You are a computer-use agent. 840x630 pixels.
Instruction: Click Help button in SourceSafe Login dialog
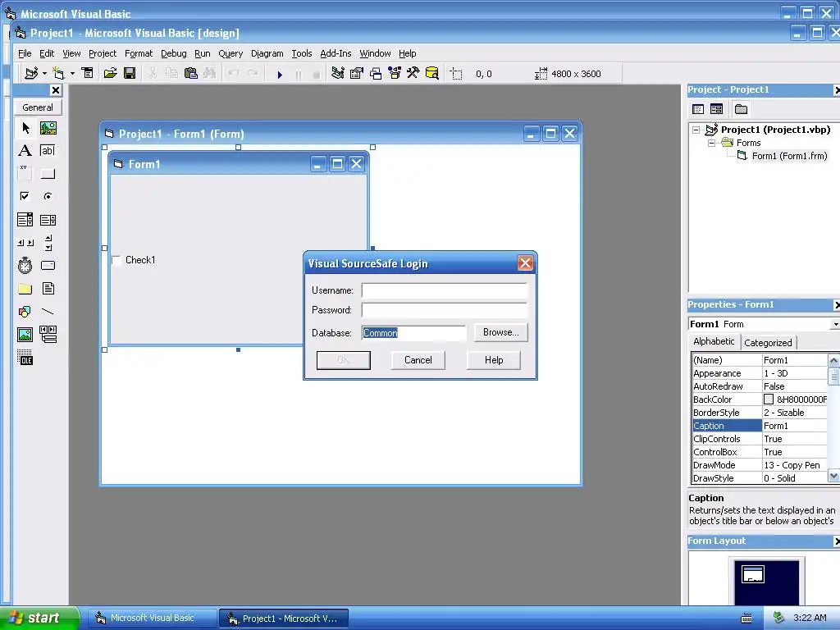(x=493, y=360)
